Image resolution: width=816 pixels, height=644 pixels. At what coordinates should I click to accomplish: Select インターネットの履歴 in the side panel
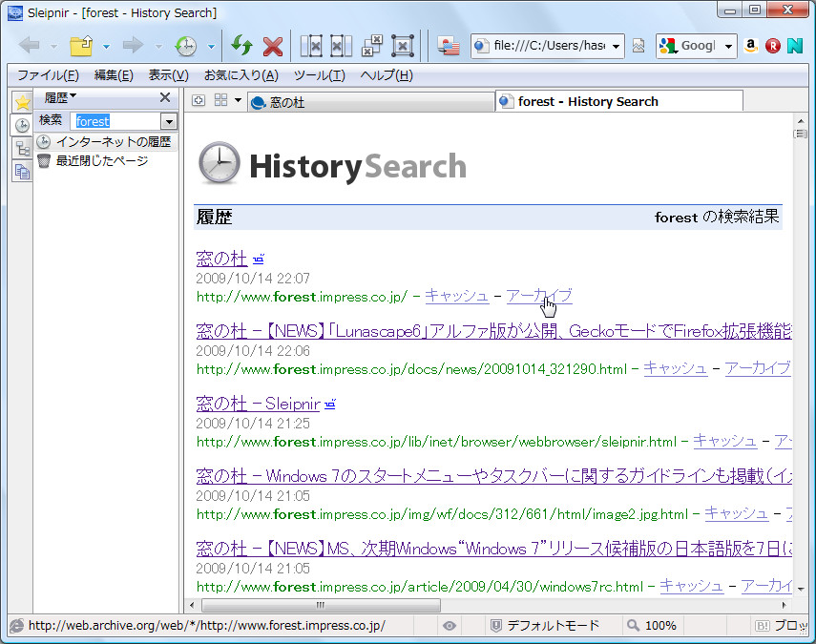click(x=106, y=141)
